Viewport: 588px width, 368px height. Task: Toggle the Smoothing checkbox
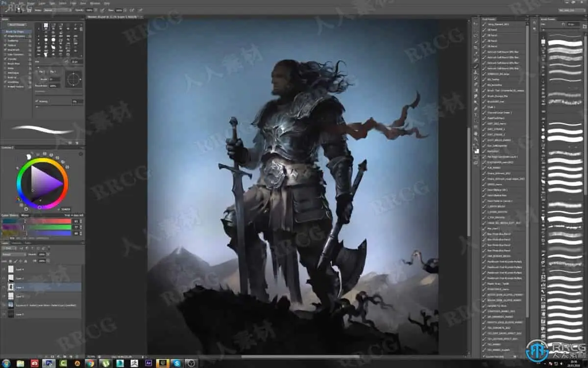click(x=5, y=81)
